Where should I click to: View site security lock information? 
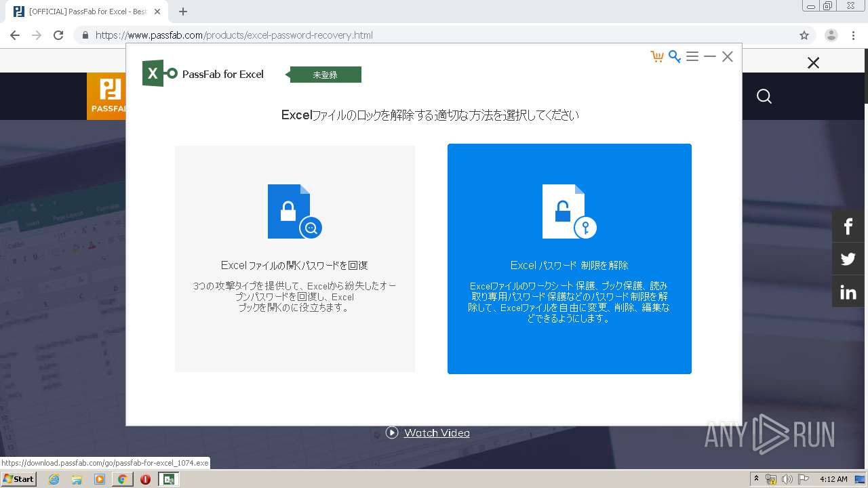(x=85, y=35)
